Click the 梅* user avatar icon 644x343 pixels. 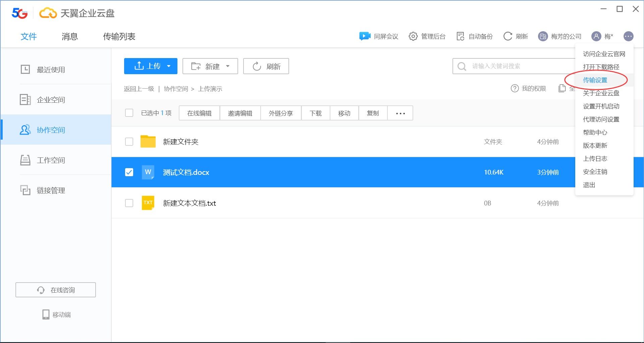pyautogui.click(x=596, y=36)
